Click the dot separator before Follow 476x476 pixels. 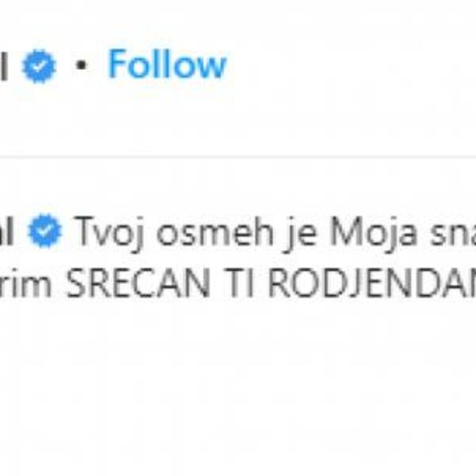[x=79, y=67]
